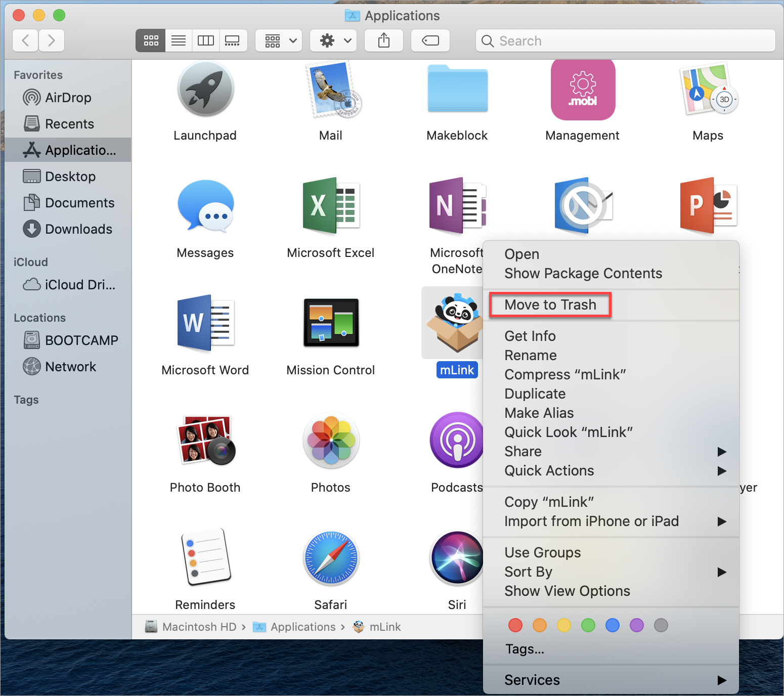Open the Launchpad app icon

(x=205, y=89)
